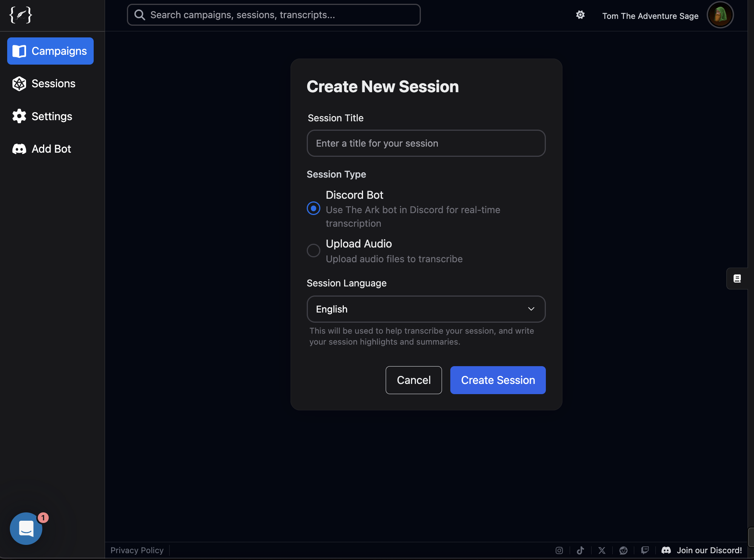The height and width of the screenshot is (560, 754).
Task: Visit the X (Twitter) footer icon
Action: tap(602, 551)
